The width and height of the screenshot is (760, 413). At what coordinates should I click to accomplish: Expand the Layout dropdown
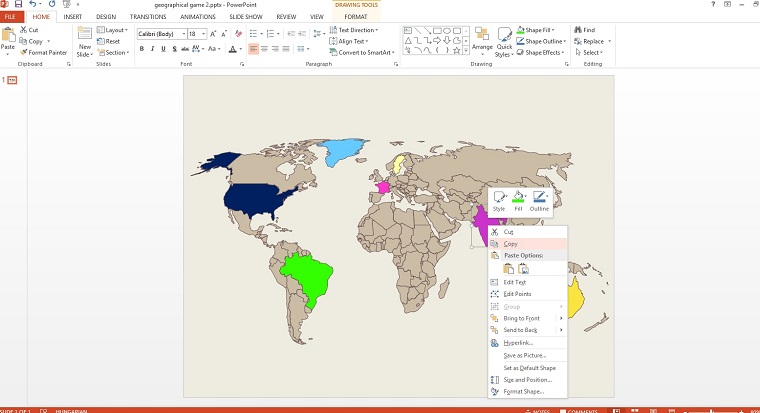click(x=112, y=30)
